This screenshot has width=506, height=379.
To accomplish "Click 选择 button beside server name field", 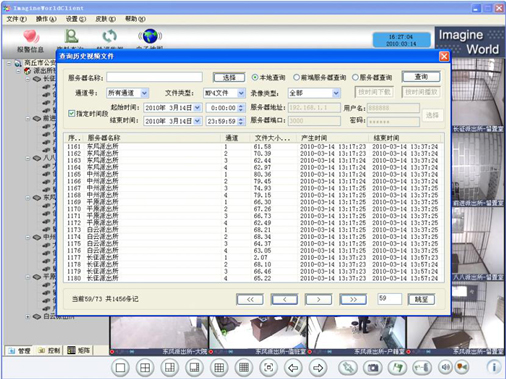I will [229, 78].
